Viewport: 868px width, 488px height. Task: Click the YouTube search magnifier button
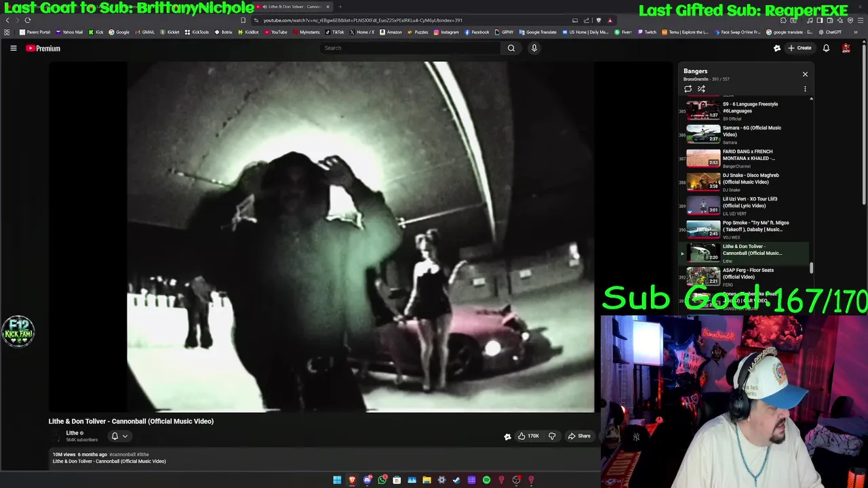[x=511, y=48]
